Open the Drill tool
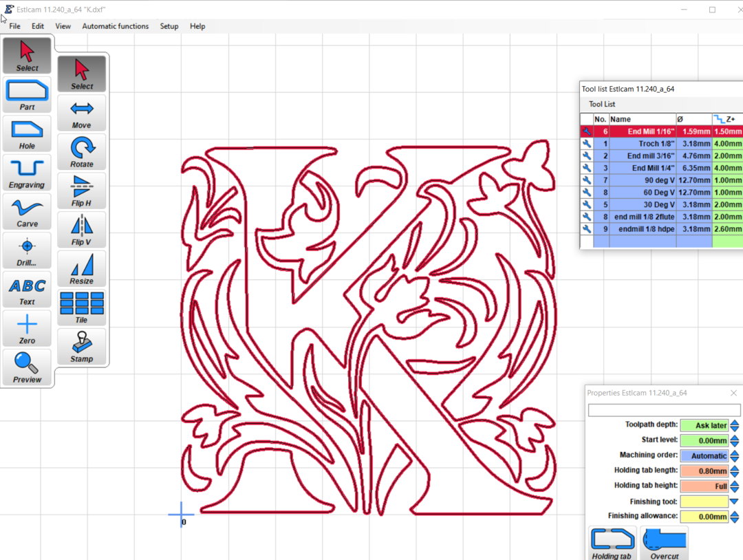 (28, 250)
